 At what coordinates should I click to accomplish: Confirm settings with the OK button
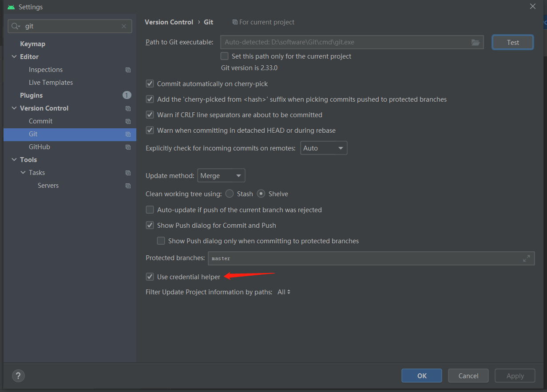coord(422,376)
